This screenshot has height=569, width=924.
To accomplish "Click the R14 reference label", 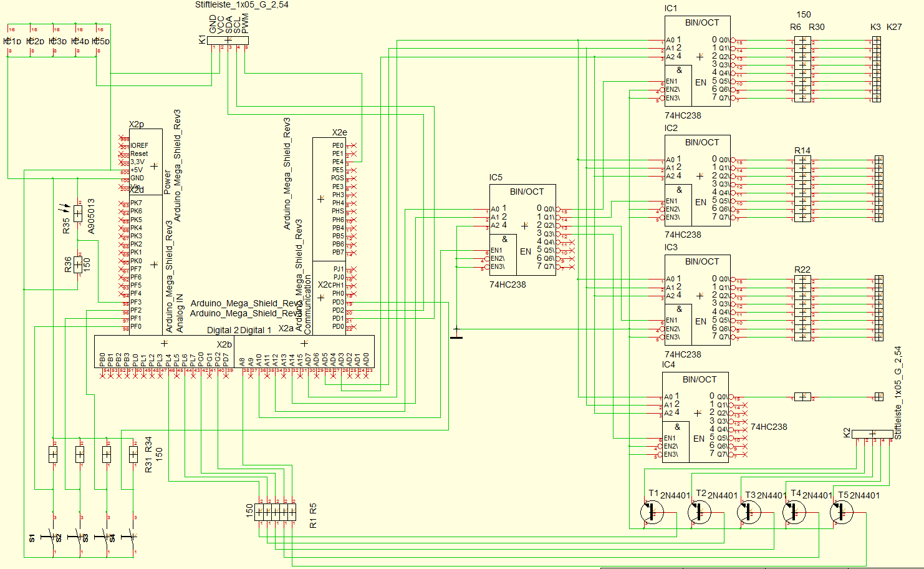I will point(802,150).
